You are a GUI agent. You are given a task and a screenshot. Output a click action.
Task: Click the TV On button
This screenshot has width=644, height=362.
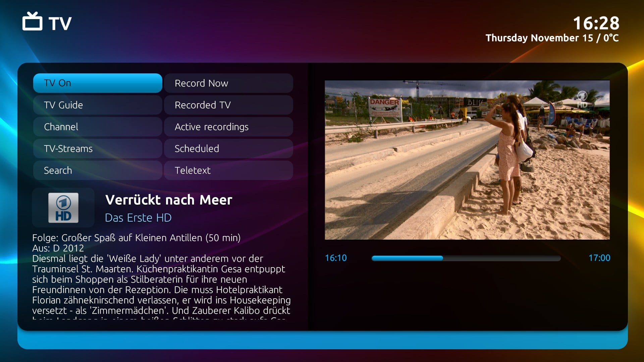click(97, 83)
